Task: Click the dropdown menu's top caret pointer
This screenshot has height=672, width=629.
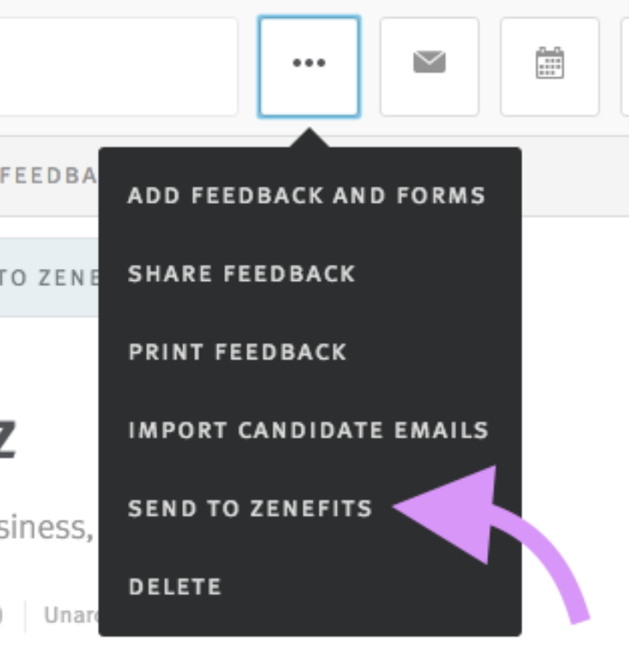Action: [x=308, y=139]
